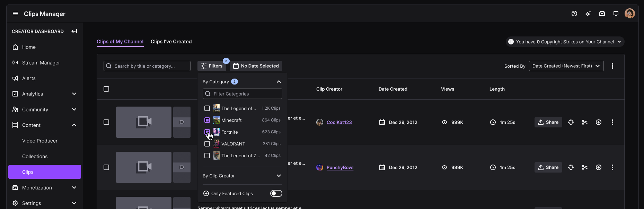
Task: Switch to Clips I've Created tab
Action: (x=171, y=42)
